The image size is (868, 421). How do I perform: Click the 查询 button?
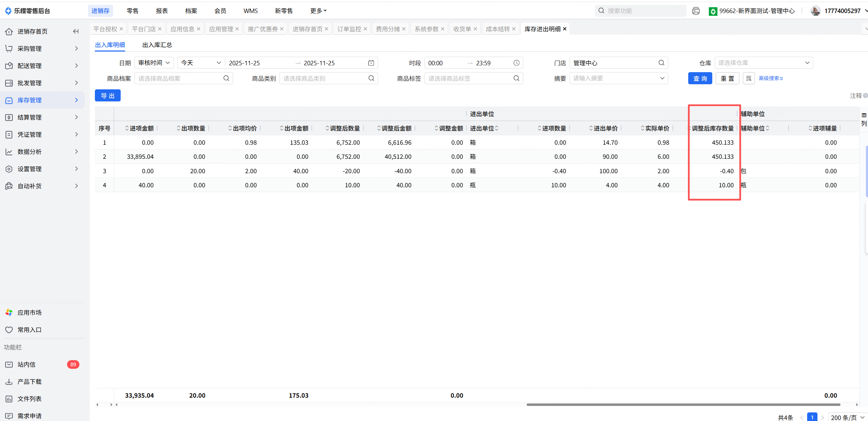click(x=700, y=78)
